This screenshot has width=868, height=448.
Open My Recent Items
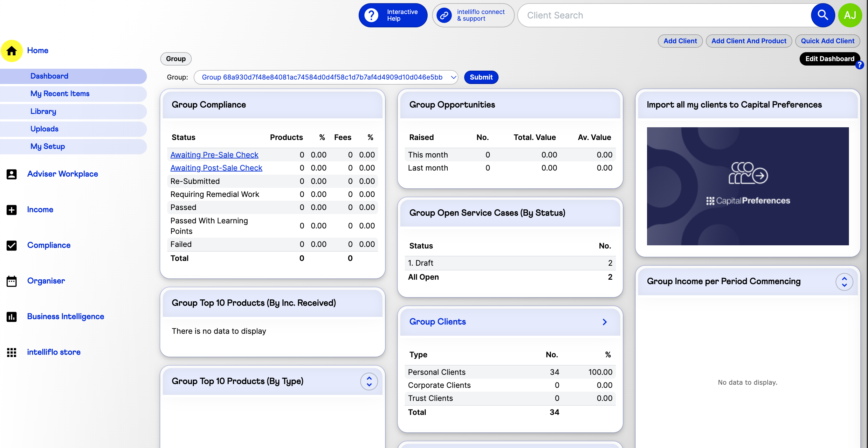pos(73,94)
